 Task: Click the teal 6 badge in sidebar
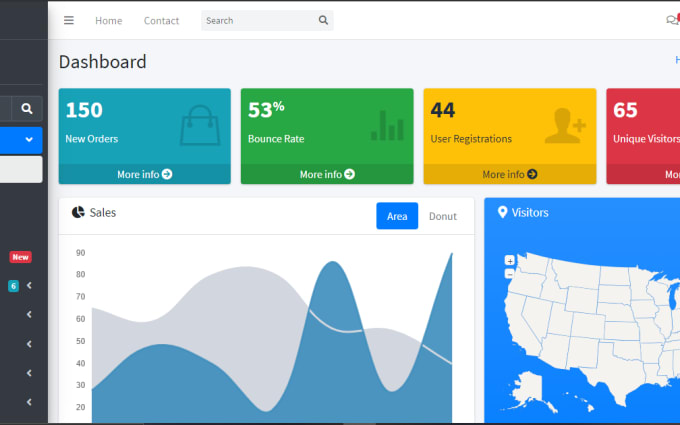click(x=13, y=286)
